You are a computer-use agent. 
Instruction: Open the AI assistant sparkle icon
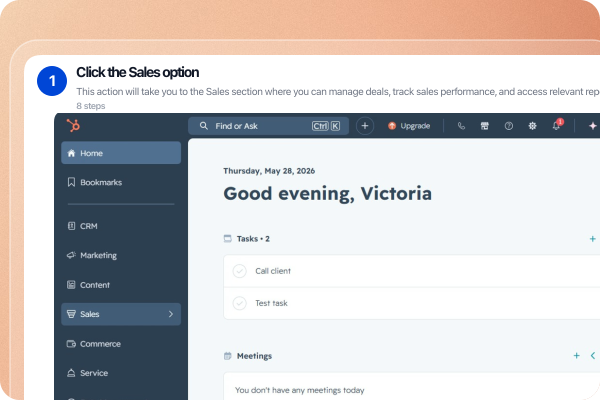593,126
